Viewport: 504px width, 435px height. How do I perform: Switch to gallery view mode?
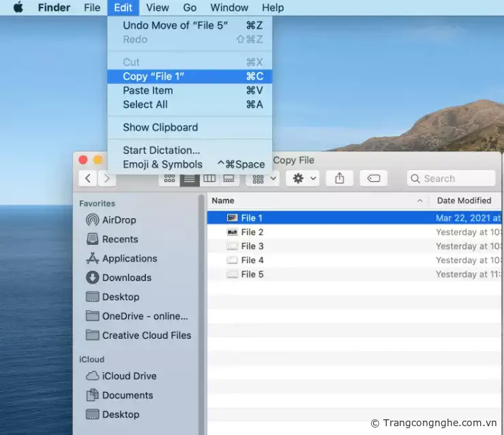tap(228, 179)
